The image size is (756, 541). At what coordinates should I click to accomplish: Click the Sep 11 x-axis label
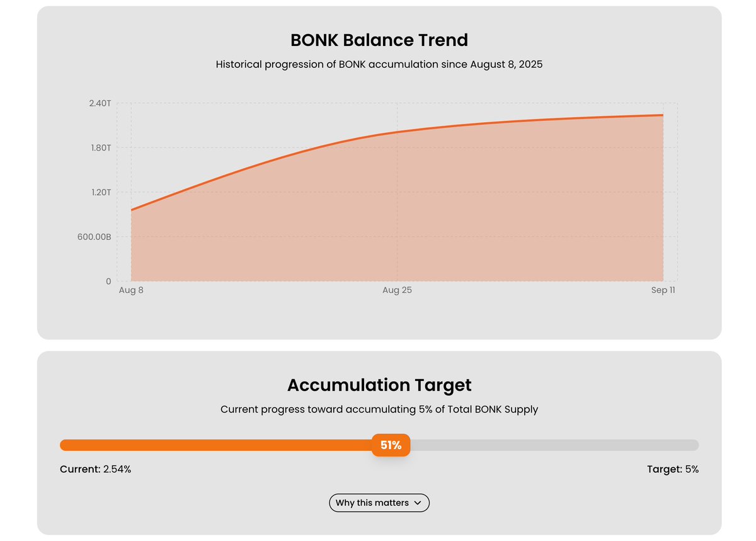coord(663,290)
